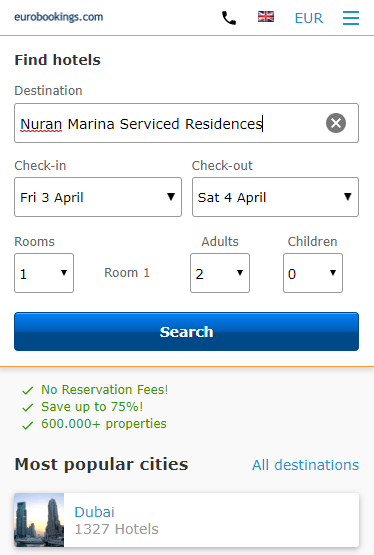The image size is (374, 555).
Task: Click the No Reservation Fees checkmark
Action: pos(28,390)
